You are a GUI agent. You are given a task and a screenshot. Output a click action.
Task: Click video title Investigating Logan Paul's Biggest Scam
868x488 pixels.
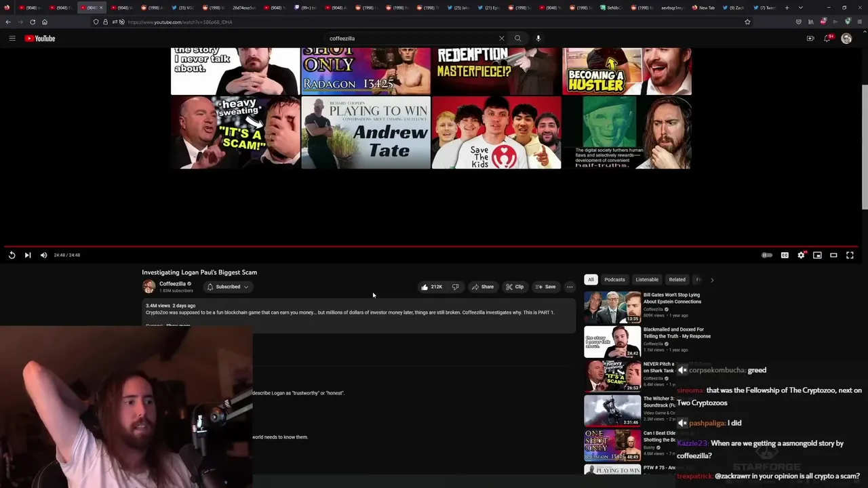coord(199,272)
